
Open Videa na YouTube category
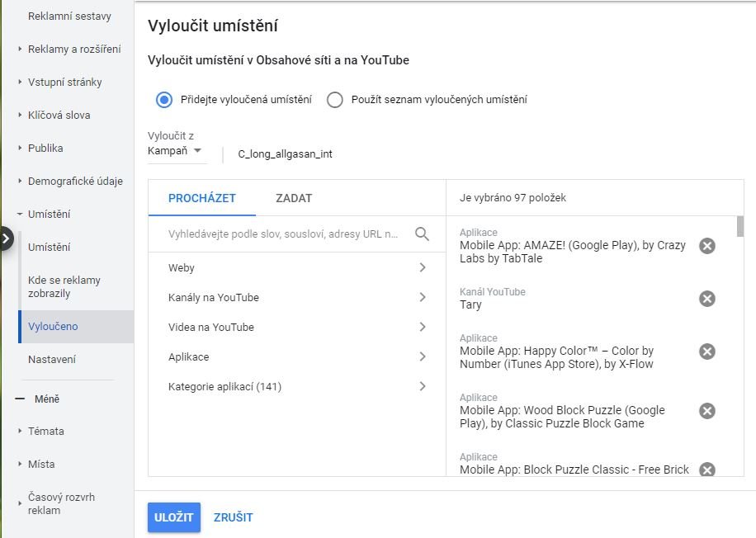pyautogui.click(x=297, y=328)
